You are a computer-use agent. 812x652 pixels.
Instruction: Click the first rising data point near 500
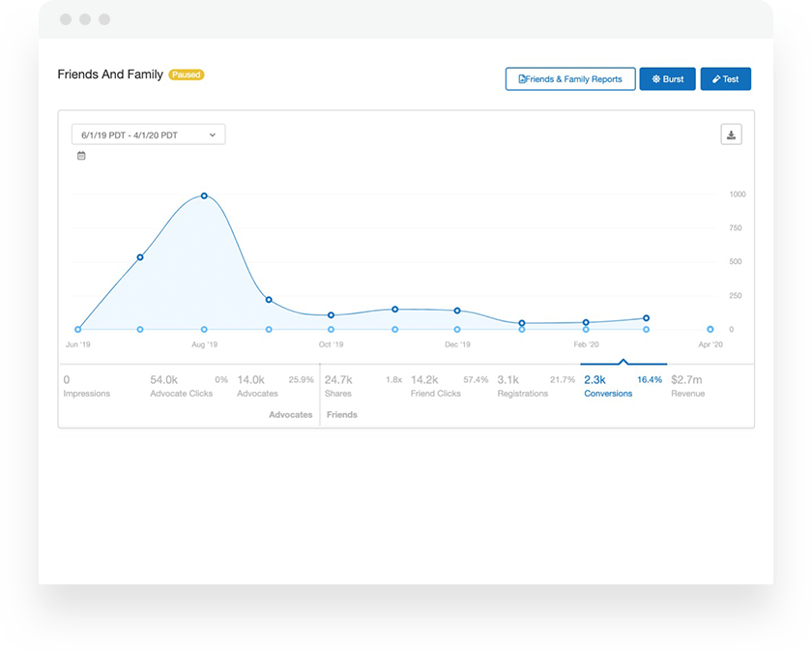pyautogui.click(x=140, y=257)
